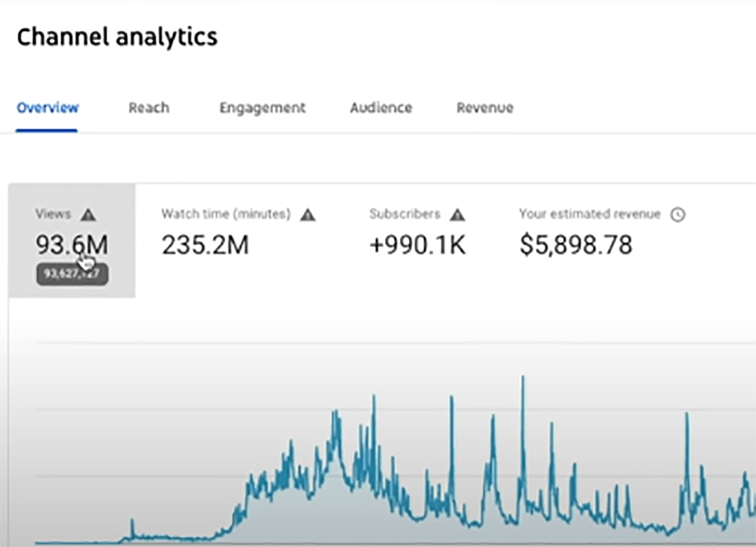Click the exact views count tooltip
This screenshot has width=756, height=547.
coord(72,274)
